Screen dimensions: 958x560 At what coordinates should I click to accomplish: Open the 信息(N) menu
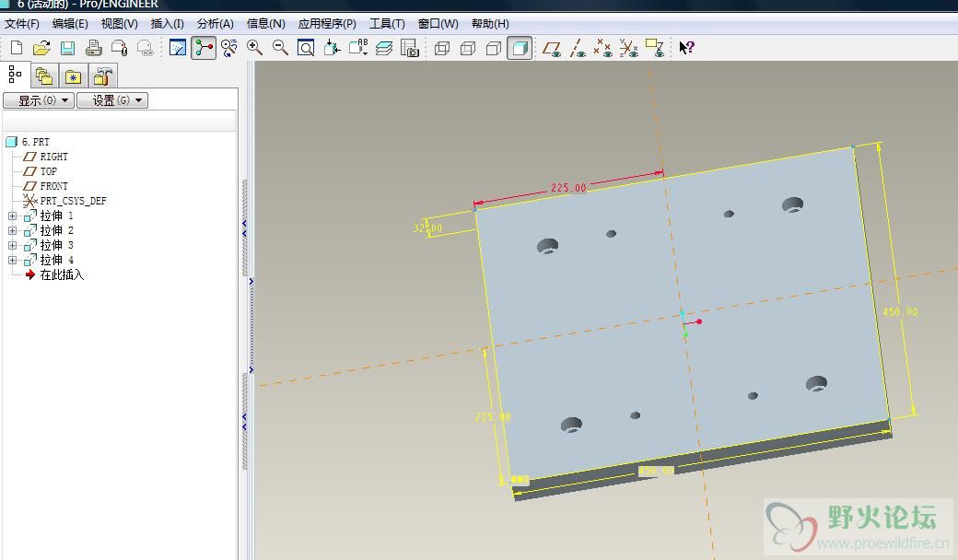coord(266,24)
